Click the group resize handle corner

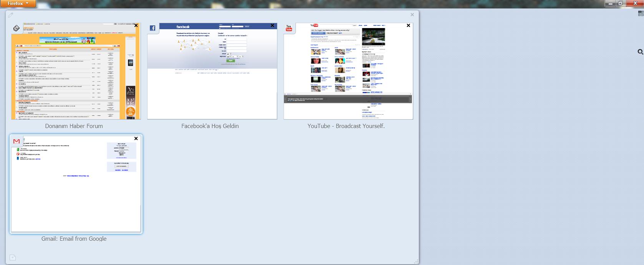(416, 262)
